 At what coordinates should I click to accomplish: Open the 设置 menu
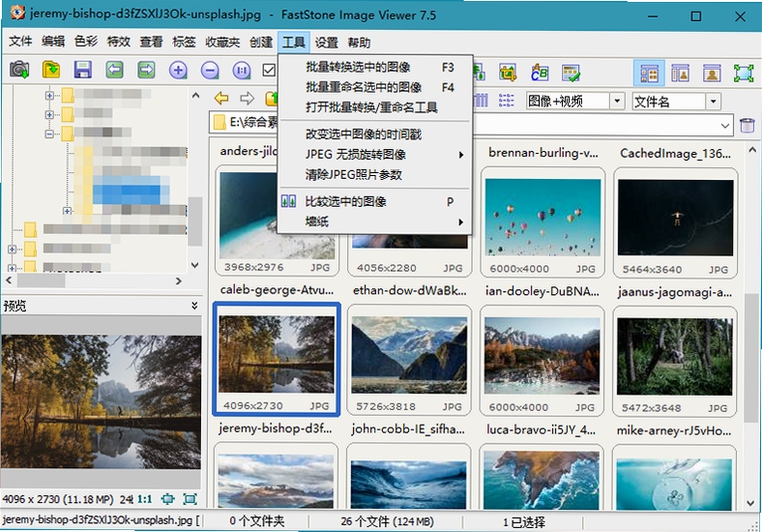tap(326, 43)
